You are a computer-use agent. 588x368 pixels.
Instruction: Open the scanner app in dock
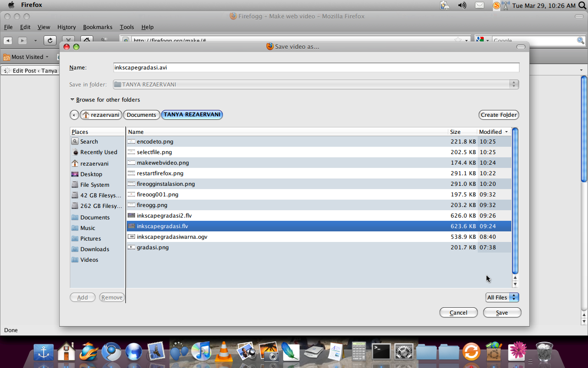click(313, 352)
